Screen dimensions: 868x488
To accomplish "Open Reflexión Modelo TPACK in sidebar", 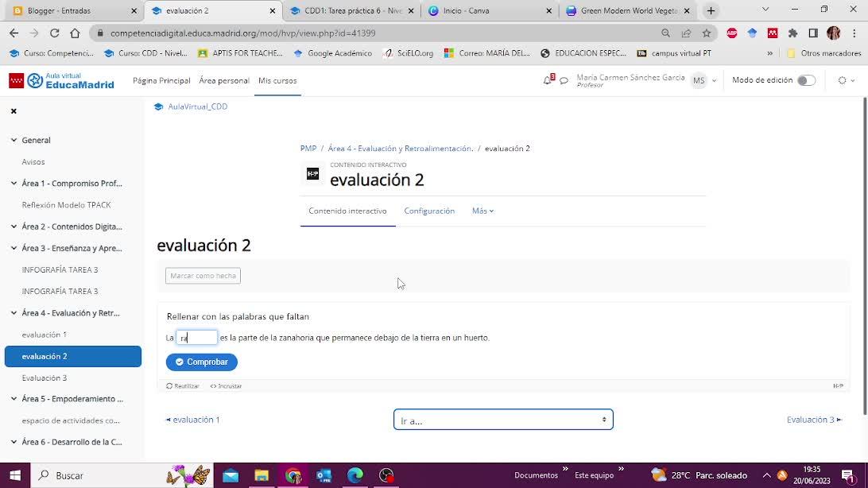I will click(x=67, y=205).
